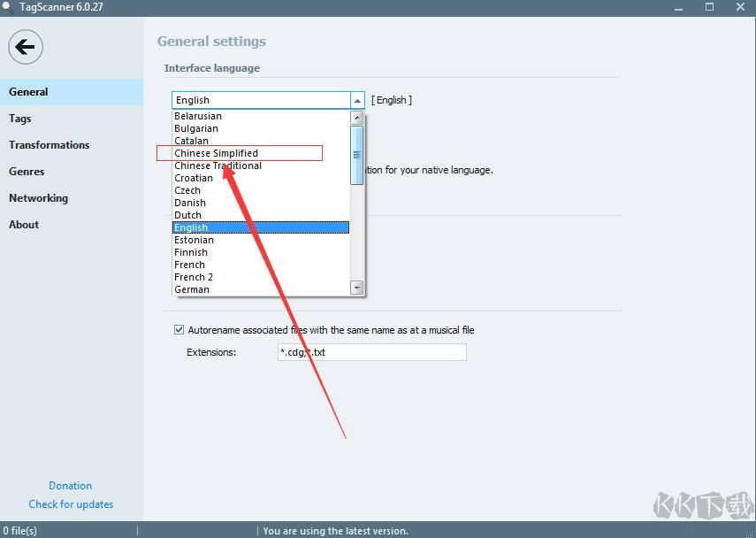Select Estonian from the list
The height and width of the screenshot is (538, 756).
(x=261, y=240)
